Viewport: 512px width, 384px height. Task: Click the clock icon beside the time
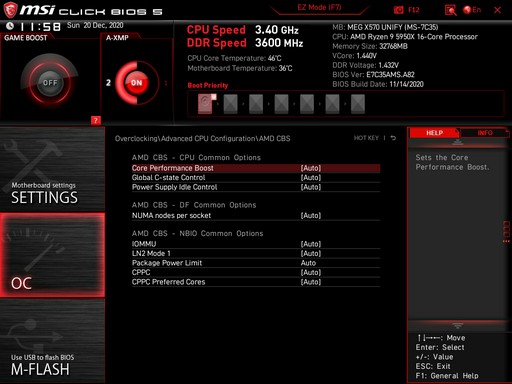coord(10,26)
